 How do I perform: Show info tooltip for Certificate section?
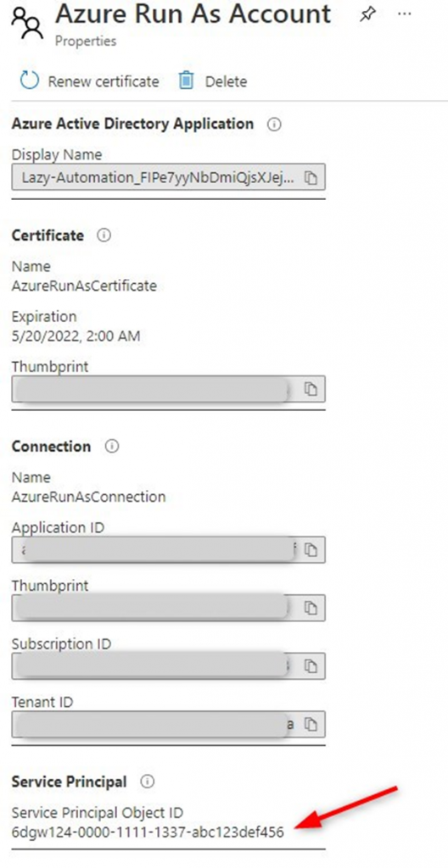(104, 236)
